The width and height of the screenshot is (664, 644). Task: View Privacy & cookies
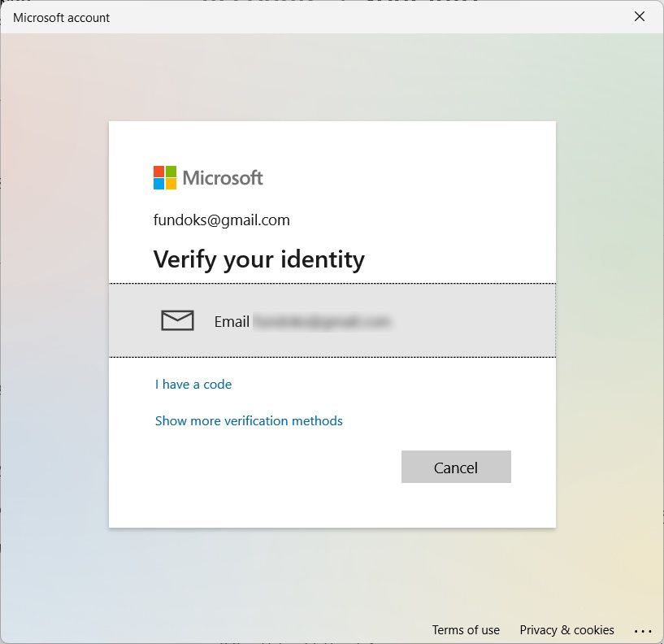pos(566,630)
